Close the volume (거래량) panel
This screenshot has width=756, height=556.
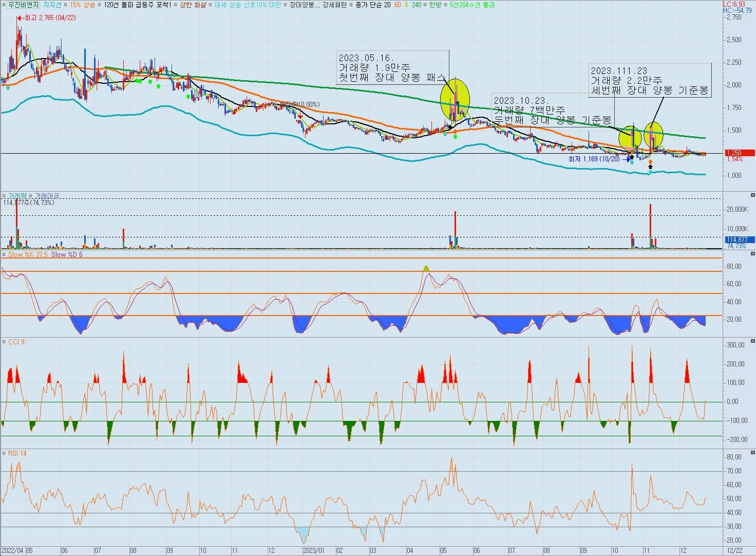coord(752,195)
